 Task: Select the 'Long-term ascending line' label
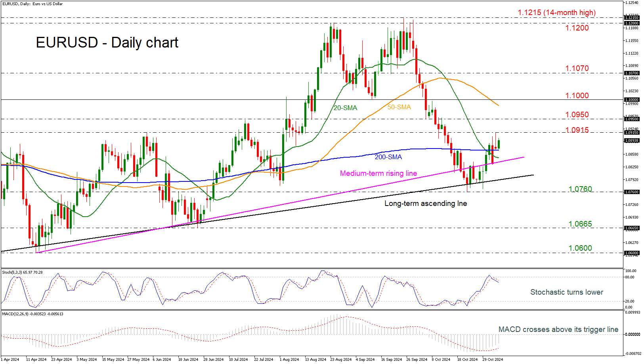[426, 203]
